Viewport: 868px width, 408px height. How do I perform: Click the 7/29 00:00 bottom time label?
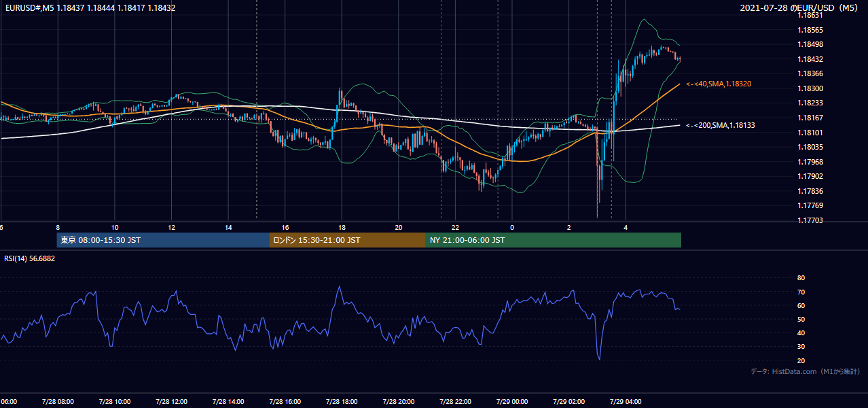click(512, 402)
